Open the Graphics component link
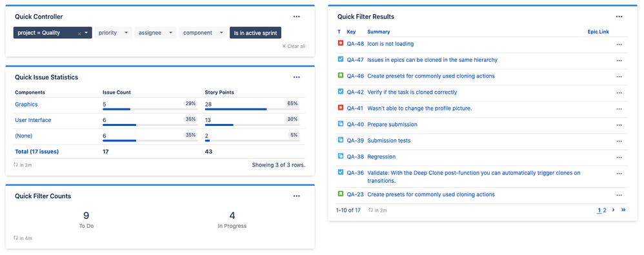644x255 pixels. [x=26, y=105]
